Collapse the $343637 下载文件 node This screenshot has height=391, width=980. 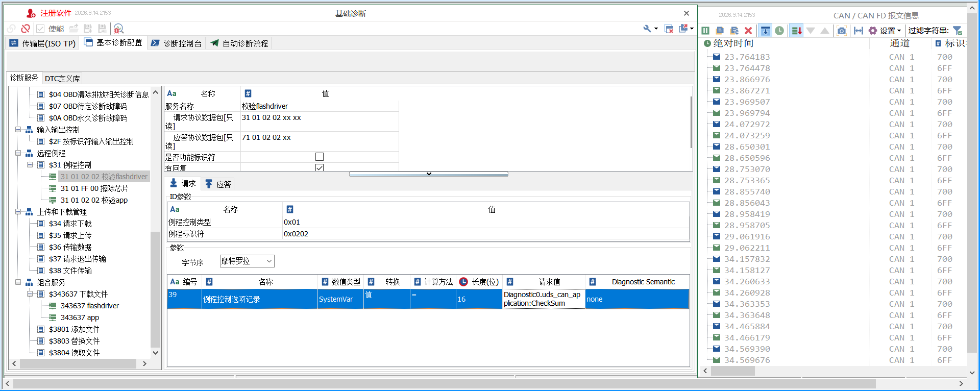point(30,294)
